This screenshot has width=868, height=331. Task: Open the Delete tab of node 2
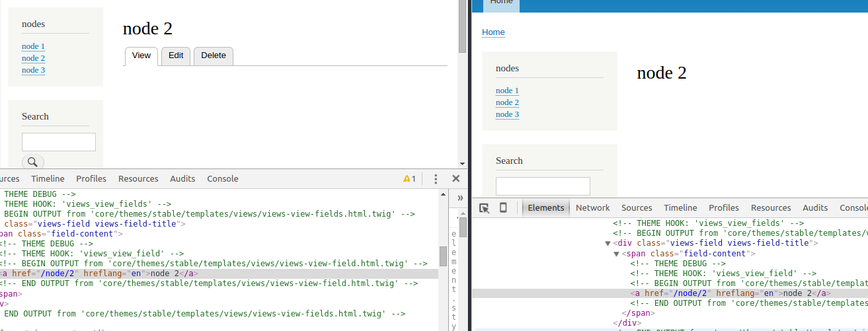214,56
